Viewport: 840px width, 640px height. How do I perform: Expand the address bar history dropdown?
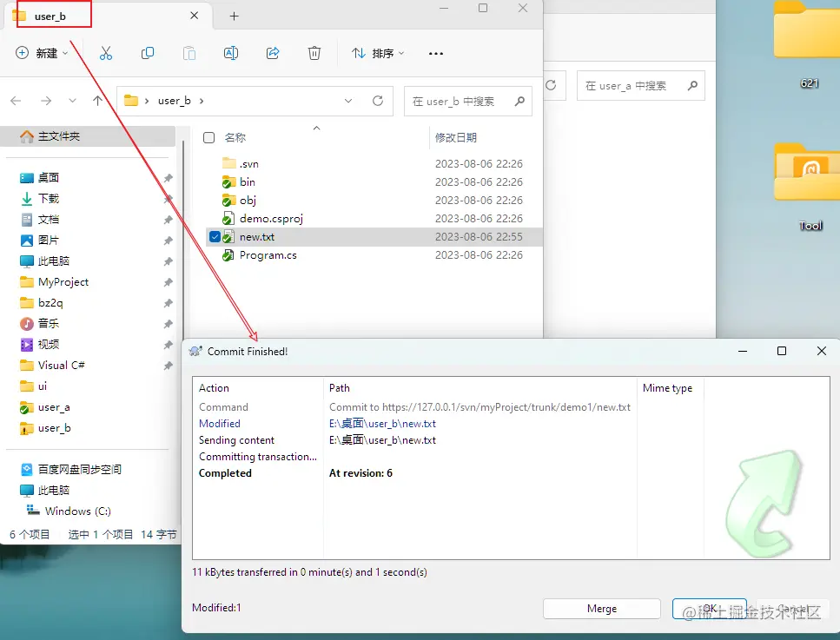(348, 101)
